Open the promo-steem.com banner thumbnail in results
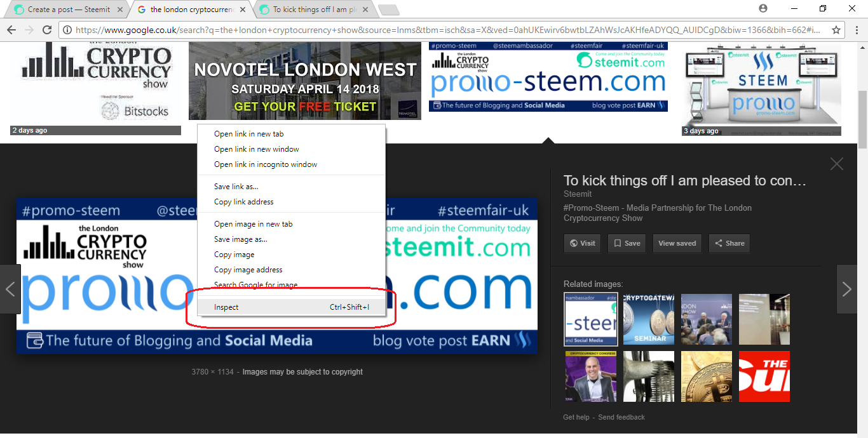The width and height of the screenshot is (868, 438). (x=548, y=77)
